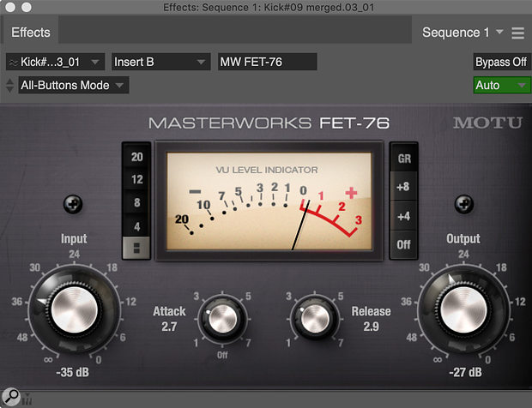Open the hamburger mini-menu next to Sequence 1
This screenshot has width=532, height=408.
[x=517, y=33]
